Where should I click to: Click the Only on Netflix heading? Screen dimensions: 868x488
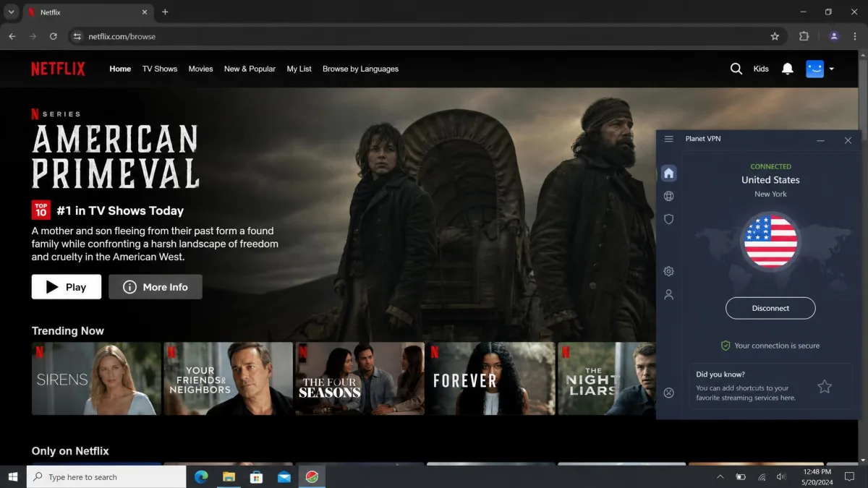(x=70, y=450)
